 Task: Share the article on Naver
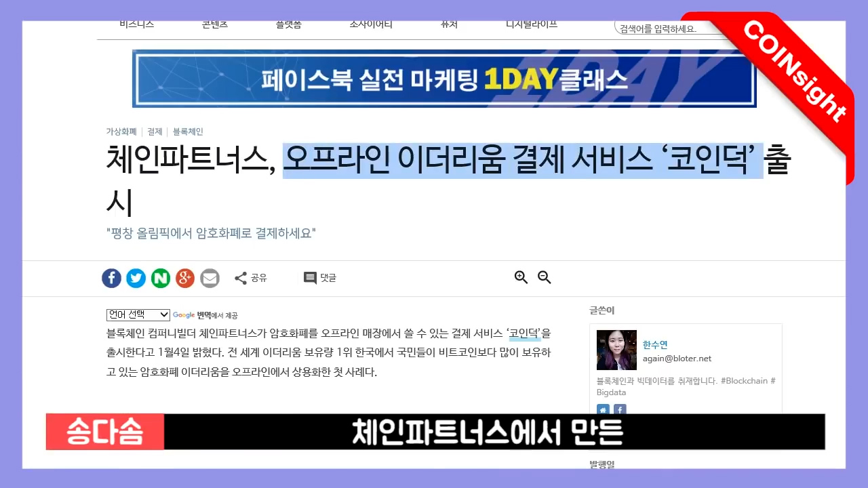[x=161, y=278]
